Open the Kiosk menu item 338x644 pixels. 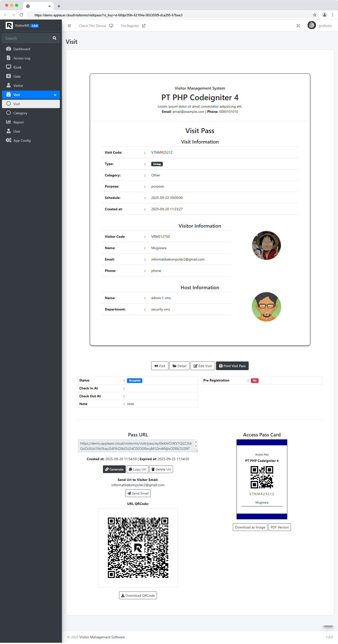coord(31,67)
